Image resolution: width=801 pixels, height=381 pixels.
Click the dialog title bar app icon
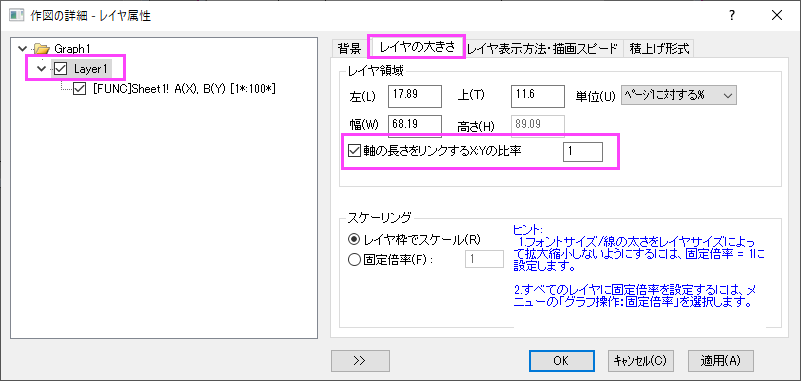coord(17,16)
